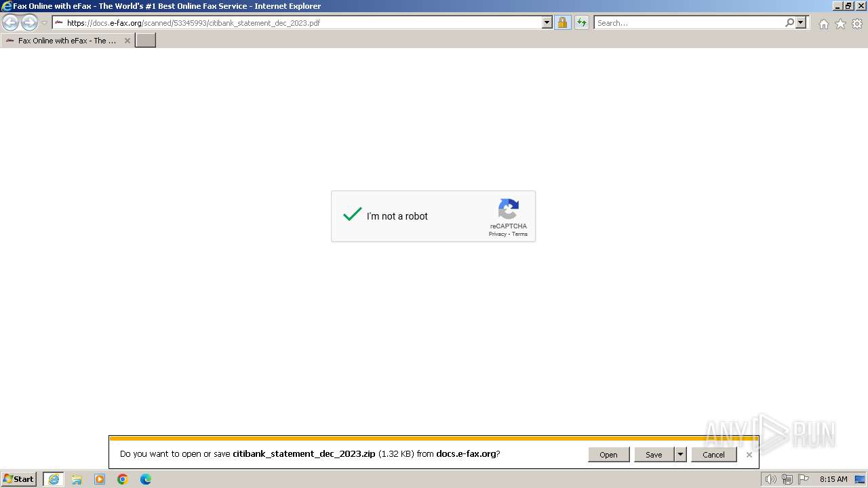
Task: Click Cancel in the download bar
Action: 713,455
